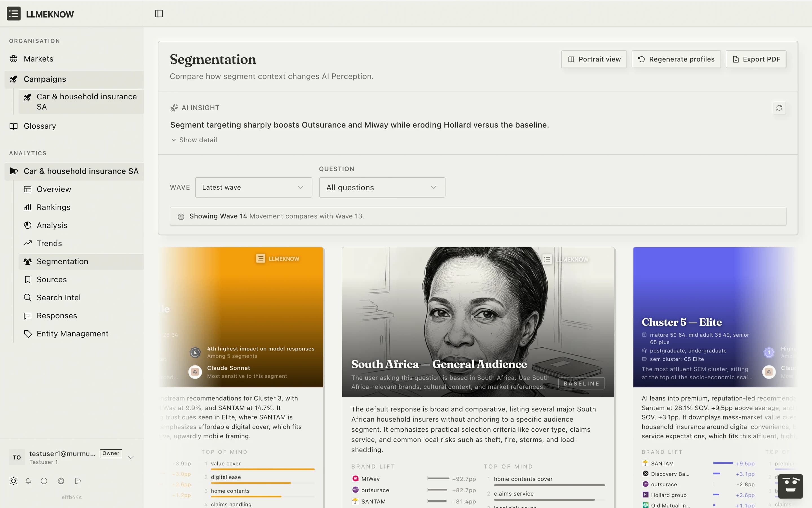Click home contents cover top-of-mind bar
The height and width of the screenshot is (508, 812).
(549, 485)
